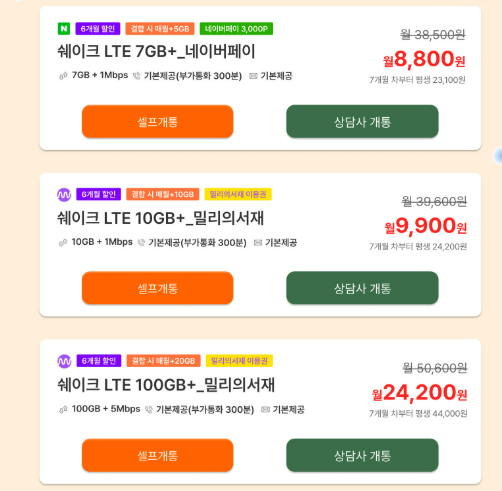Start 셀프개통 for the 100GB plan
This screenshot has width=502, height=491.
click(x=158, y=455)
